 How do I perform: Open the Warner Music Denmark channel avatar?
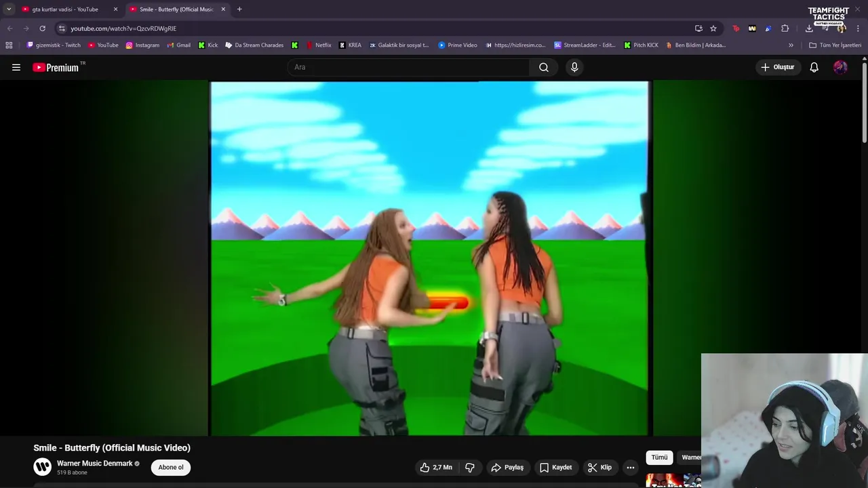coord(42,467)
